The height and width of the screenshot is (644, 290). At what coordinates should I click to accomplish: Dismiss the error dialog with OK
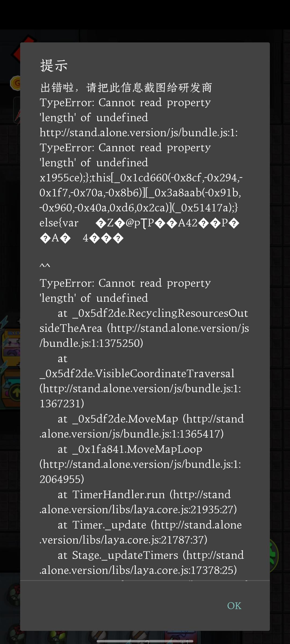pos(234,606)
